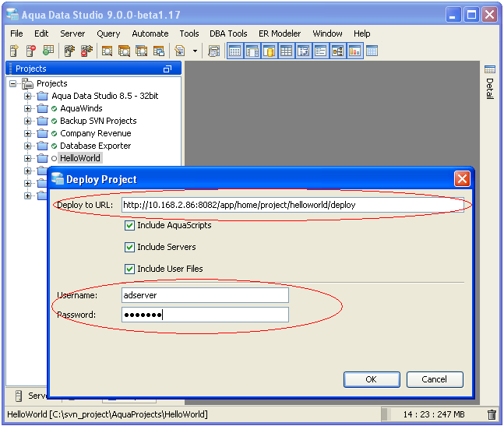Image resolution: width=504 pixels, height=426 pixels.
Task: Click the cascading windows toolbar icon
Action: (159, 51)
